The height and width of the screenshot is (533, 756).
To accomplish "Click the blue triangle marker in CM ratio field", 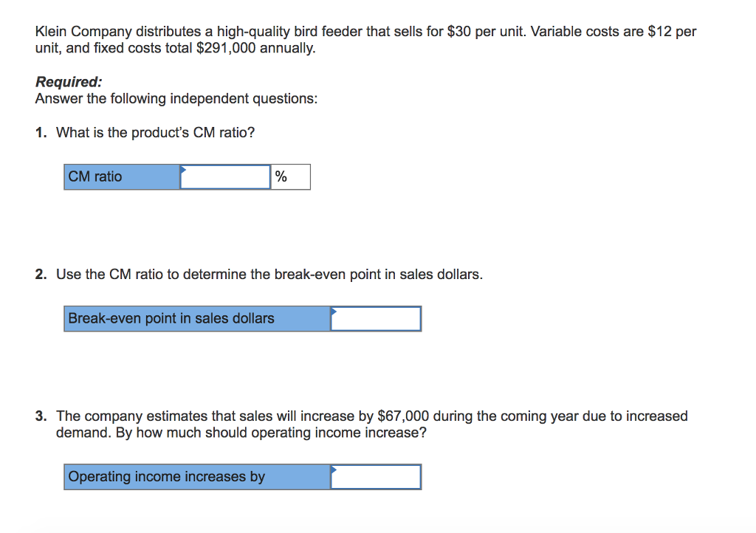I will (x=183, y=169).
